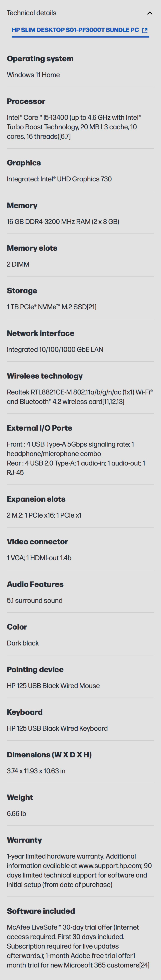
Task: Click the Technical details header text
Action: coord(31,13)
